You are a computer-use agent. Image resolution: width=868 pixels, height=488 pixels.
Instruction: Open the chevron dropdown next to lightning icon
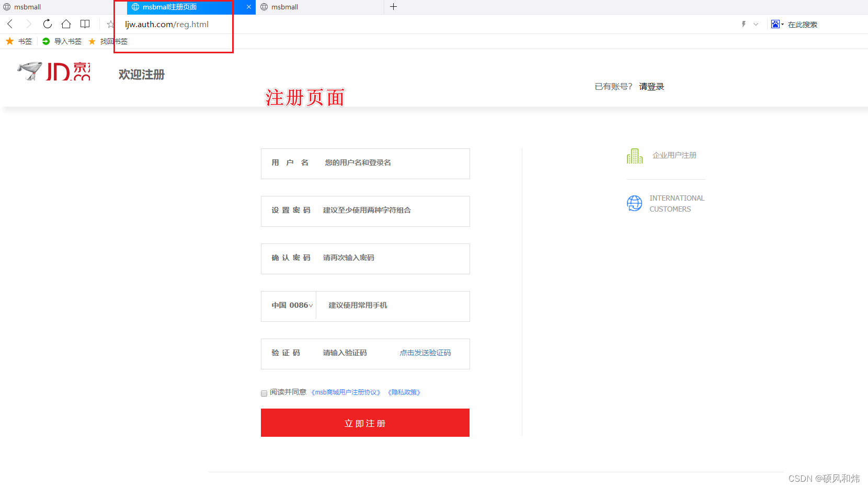coord(755,24)
